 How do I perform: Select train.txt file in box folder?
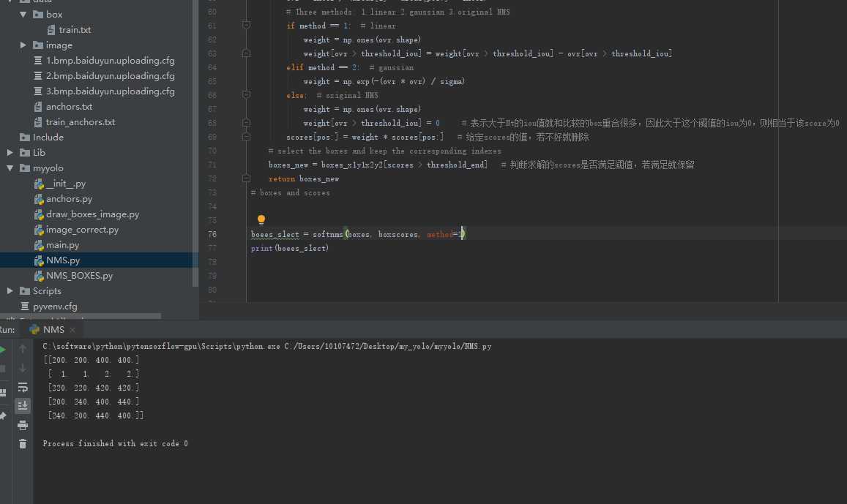click(x=69, y=30)
